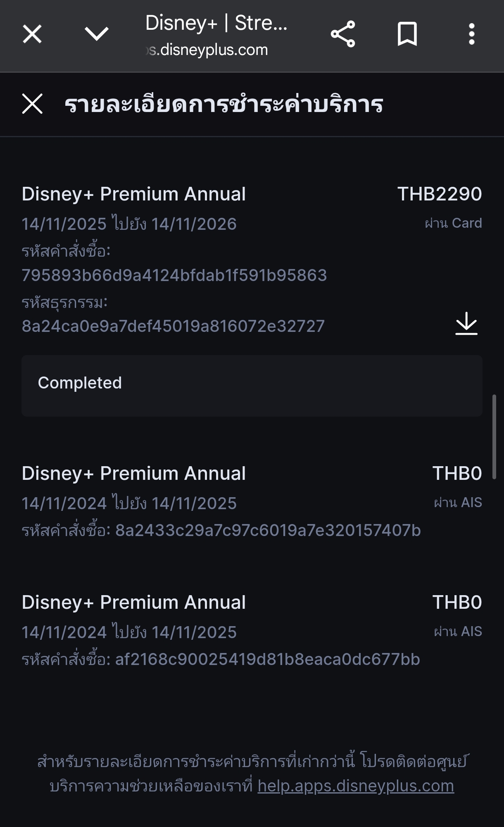
Task: Tap order ID starting with 8a2433c2
Action: click(268, 530)
